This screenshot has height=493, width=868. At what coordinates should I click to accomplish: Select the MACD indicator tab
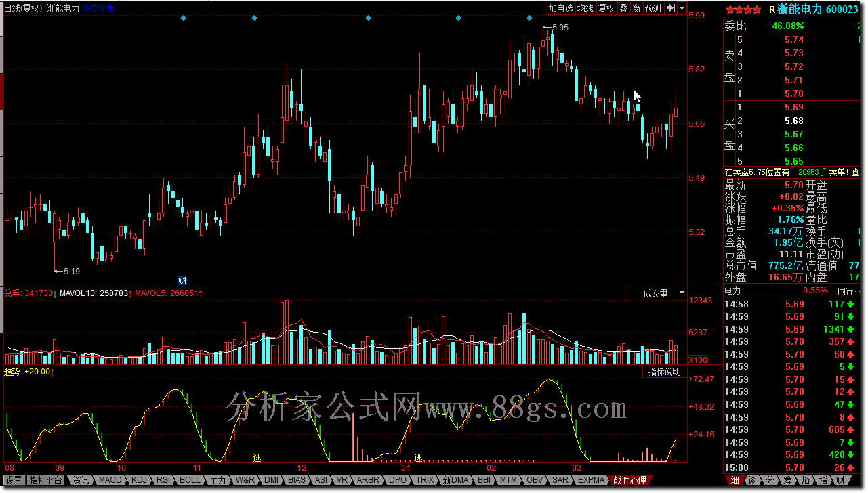110,480
